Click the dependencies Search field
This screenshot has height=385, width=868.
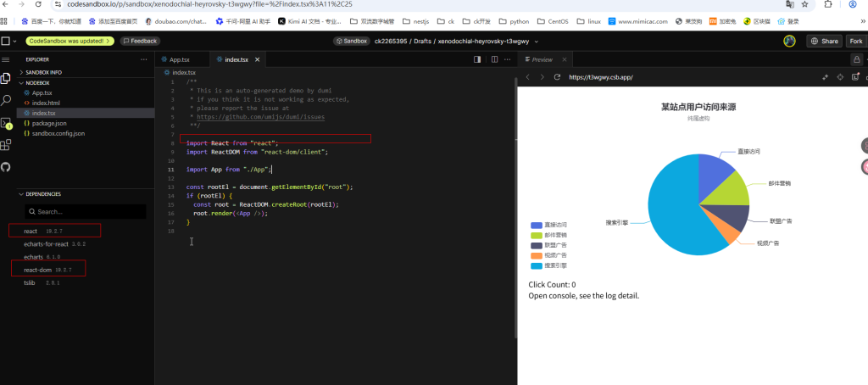click(x=86, y=212)
